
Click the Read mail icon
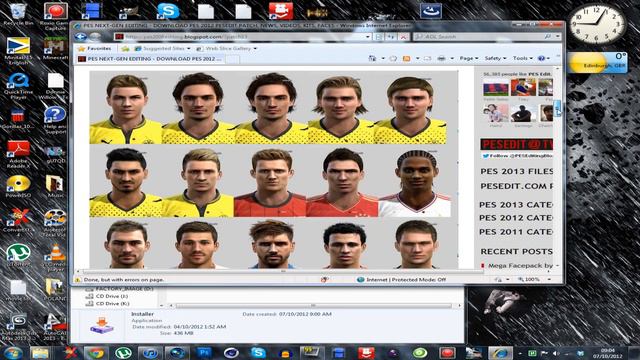[427, 58]
